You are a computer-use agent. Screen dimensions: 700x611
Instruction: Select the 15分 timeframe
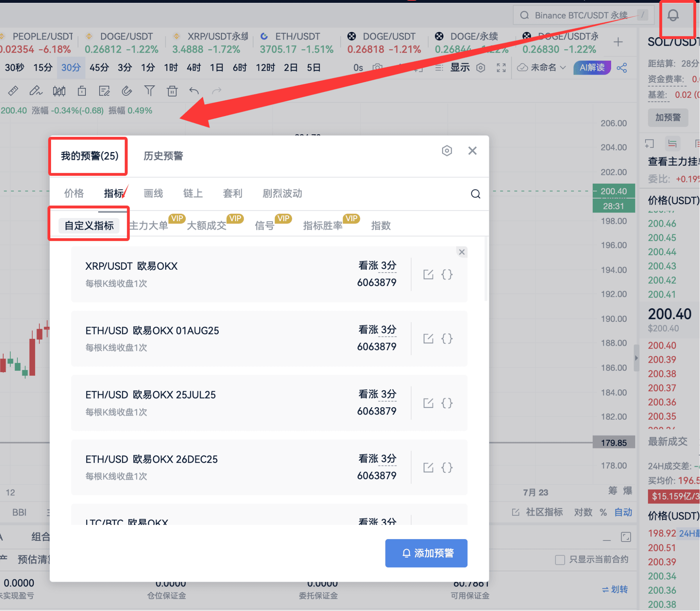pyautogui.click(x=43, y=67)
